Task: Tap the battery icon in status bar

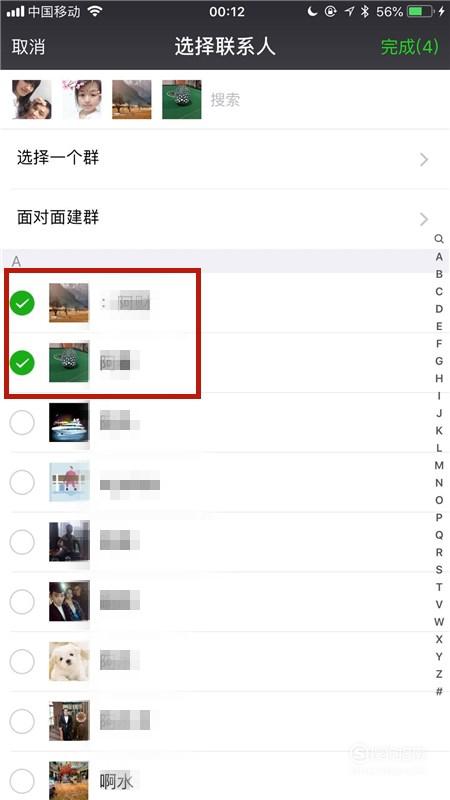Action: click(420, 12)
